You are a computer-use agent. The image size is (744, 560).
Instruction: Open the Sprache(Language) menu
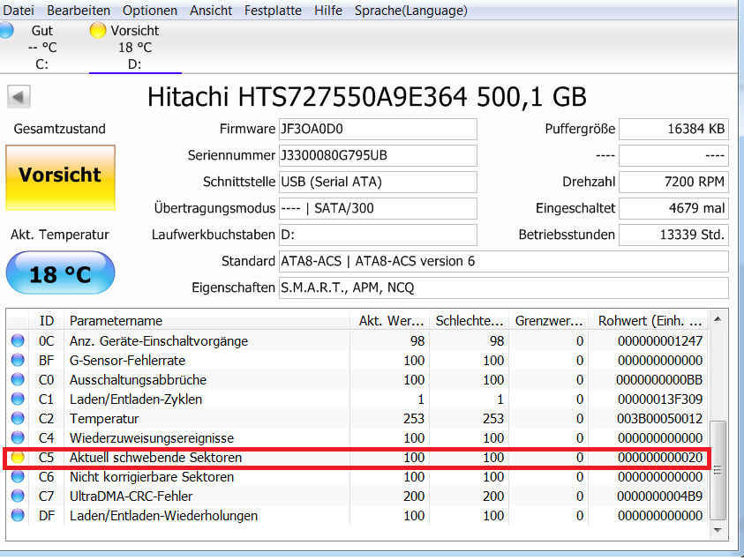[411, 11]
